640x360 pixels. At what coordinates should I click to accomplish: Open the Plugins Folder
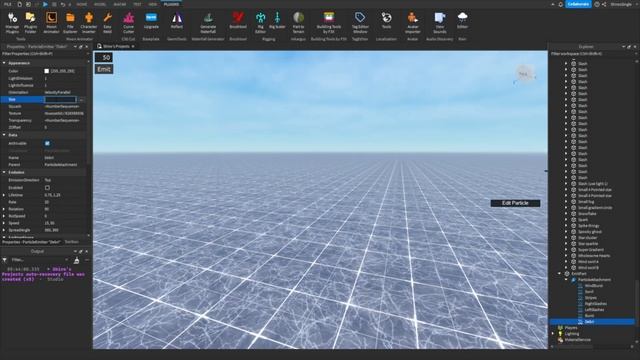tap(30, 23)
